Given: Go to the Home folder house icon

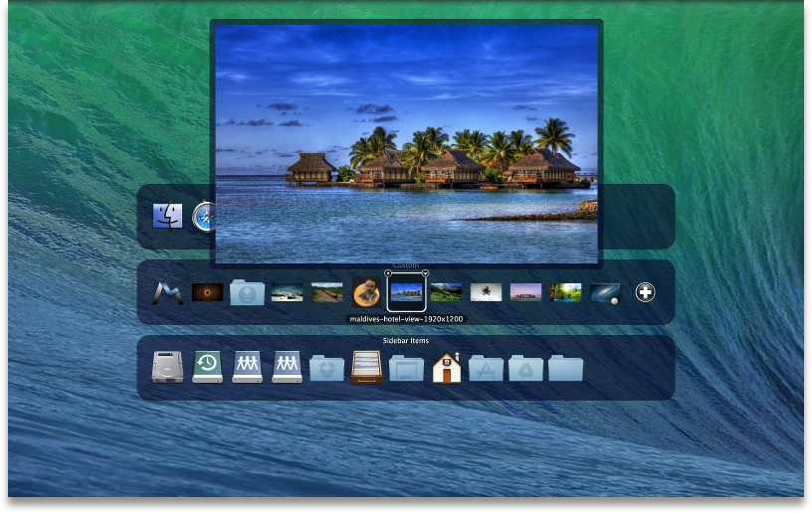Looking at the screenshot, I should 447,368.
